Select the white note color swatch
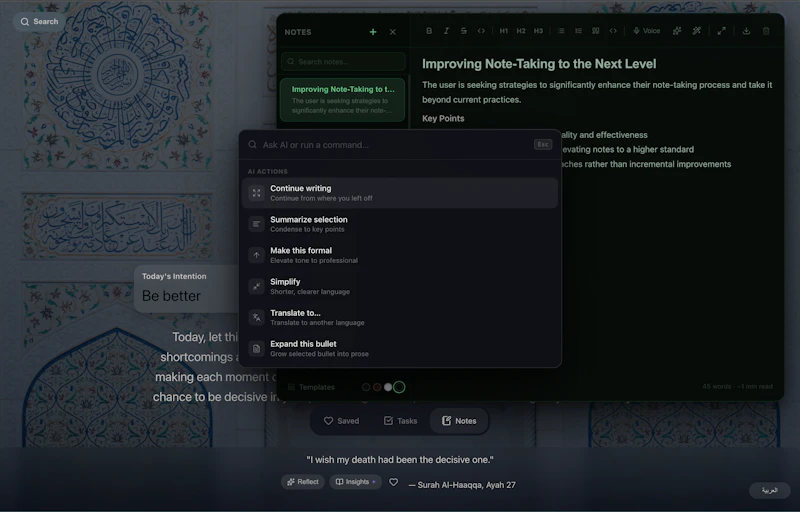800x512 pixels. coord(388,387)
